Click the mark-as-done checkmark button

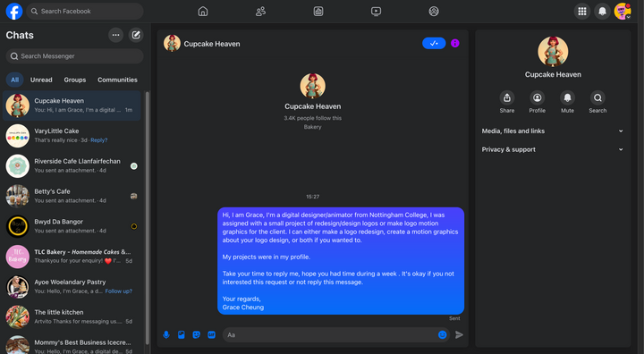click(x=434, y=43)
